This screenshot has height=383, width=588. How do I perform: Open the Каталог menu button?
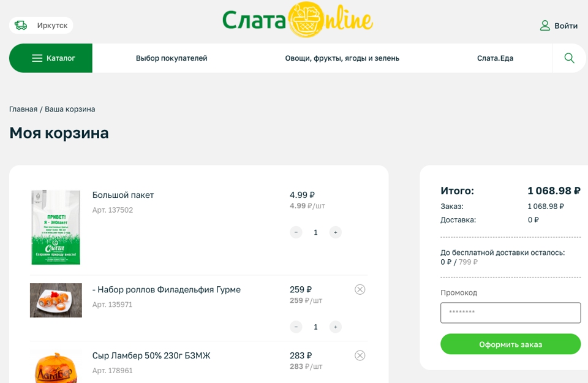(x=51, y=58)
